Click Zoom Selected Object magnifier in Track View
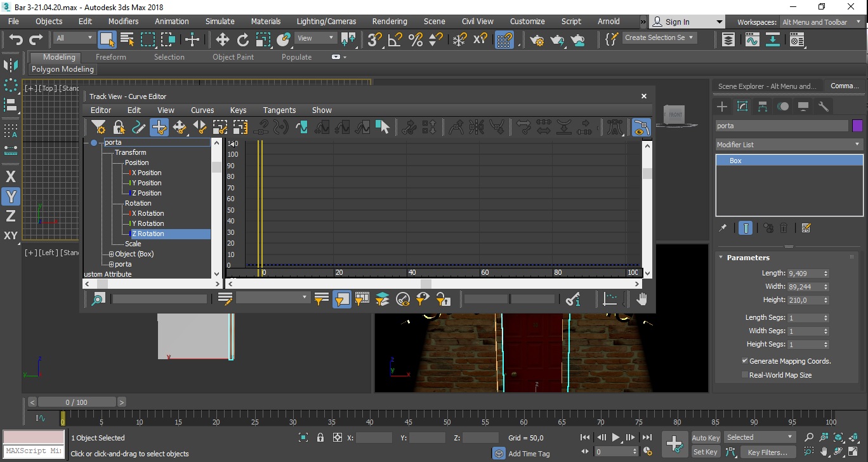The width and height of the screenshot is (868, 462). click(x=98, y=299)
